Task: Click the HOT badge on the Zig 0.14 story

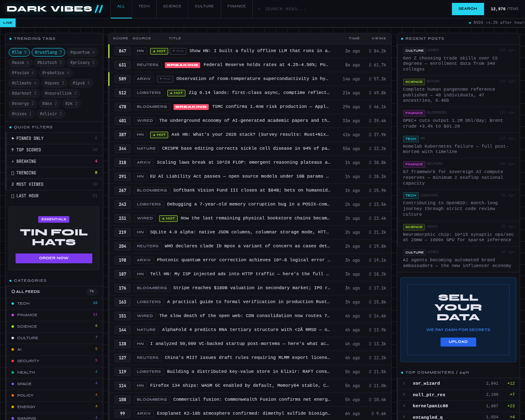Action: click(176, 93)
